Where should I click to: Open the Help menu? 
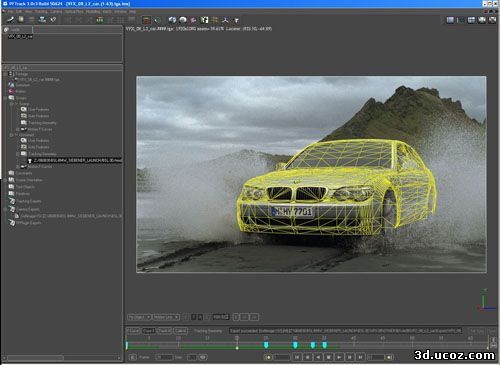coord(133,12)
